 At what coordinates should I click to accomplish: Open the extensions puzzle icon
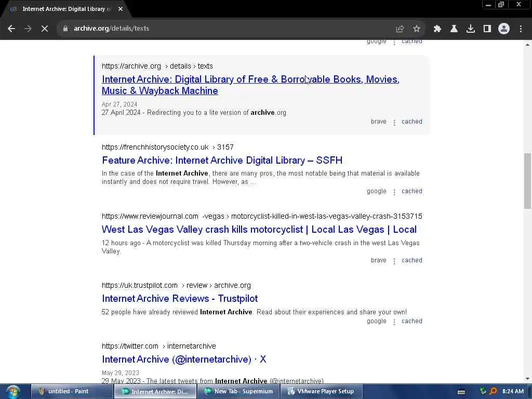437,29
